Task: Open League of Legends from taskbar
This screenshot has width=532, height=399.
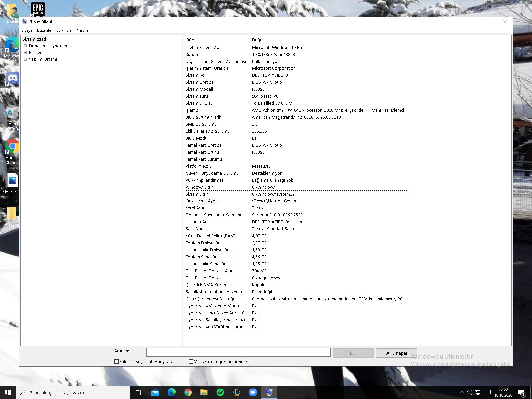Action: point(237,392)
